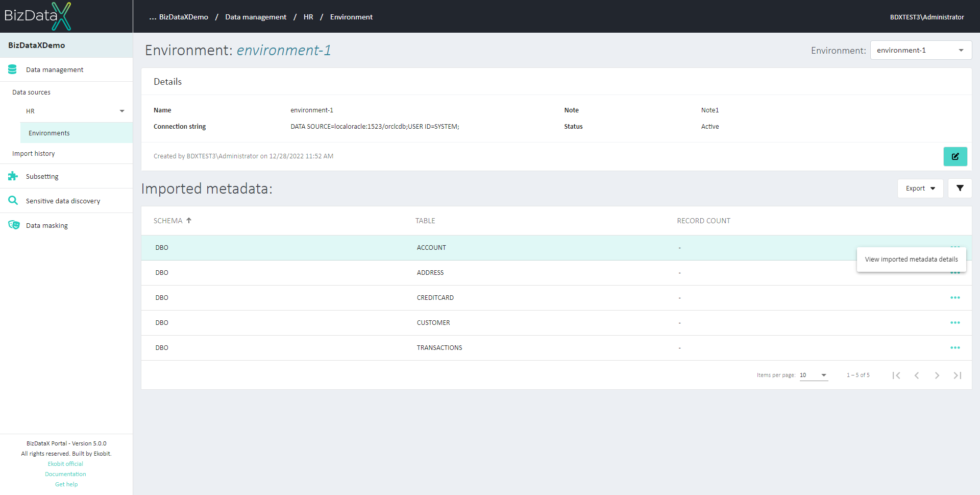The height and width of the screenshot is (495, 980).
Task: Change the items per page dropdown
Action: tap(814, 375)
